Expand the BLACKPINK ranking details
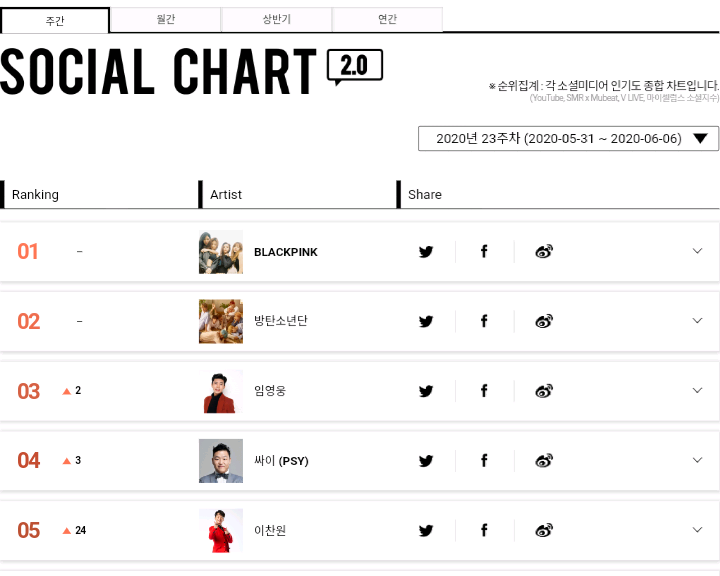Viewport: 720px width, 576px height. (x=698, y=251)
